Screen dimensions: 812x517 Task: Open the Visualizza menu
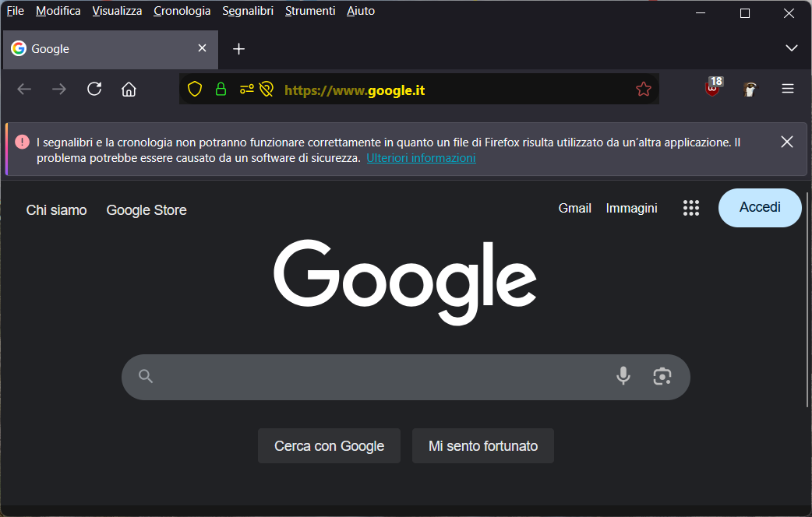(x=117, y=11)
